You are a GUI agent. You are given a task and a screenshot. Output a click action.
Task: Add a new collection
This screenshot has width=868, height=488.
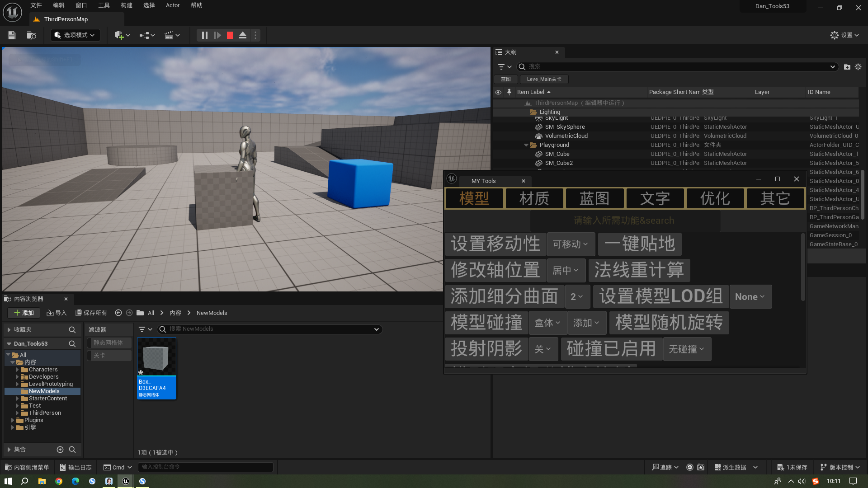point(60,450)
